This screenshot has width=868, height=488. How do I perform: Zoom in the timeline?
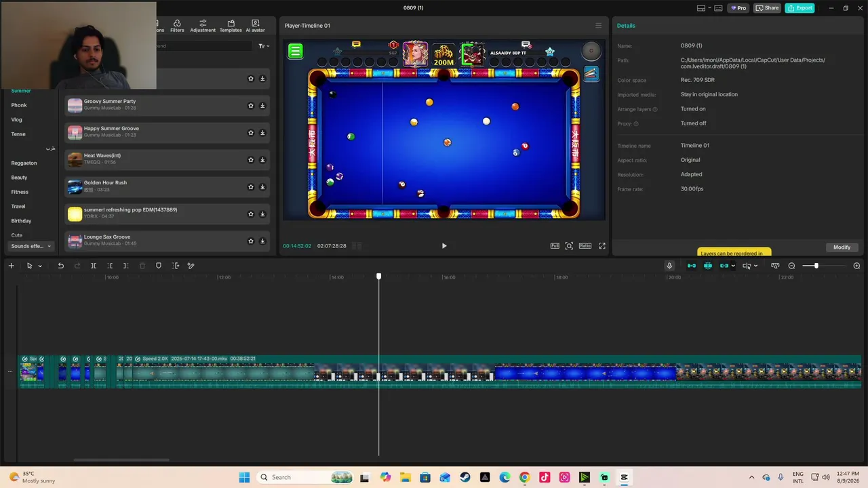(856, 266)
